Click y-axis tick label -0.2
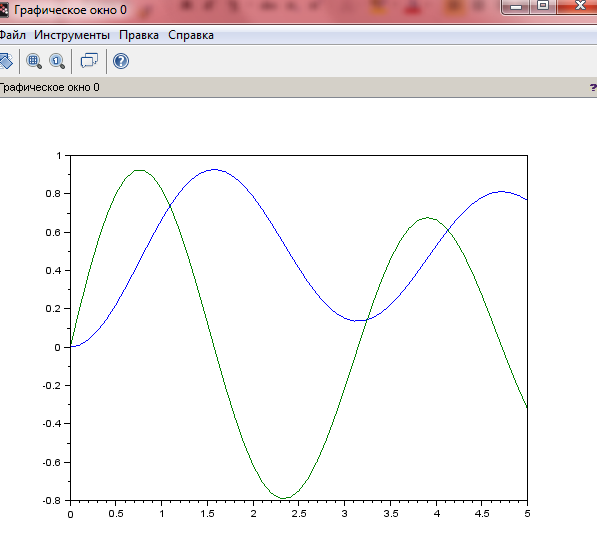The image size is (597, 547). click(x=52, y=386)
